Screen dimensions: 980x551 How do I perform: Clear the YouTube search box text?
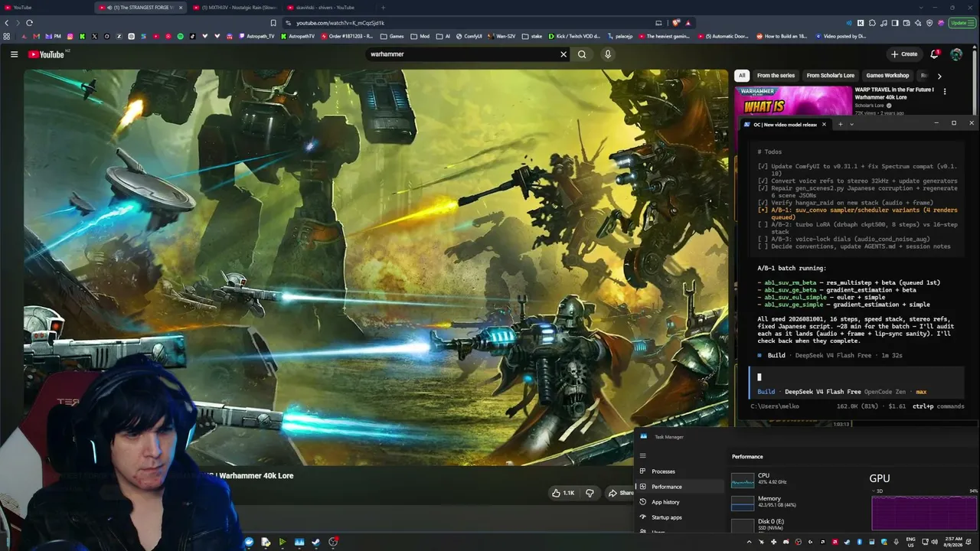coord(563,54)
